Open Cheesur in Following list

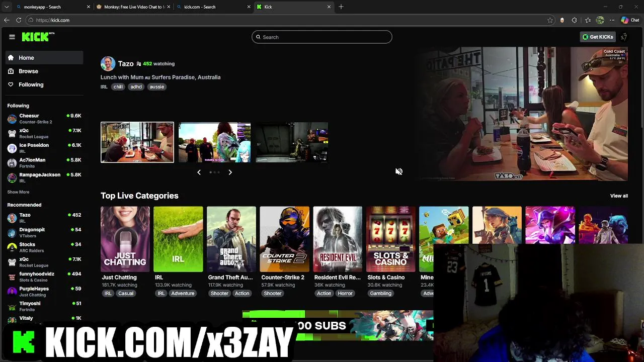[44, 119]
